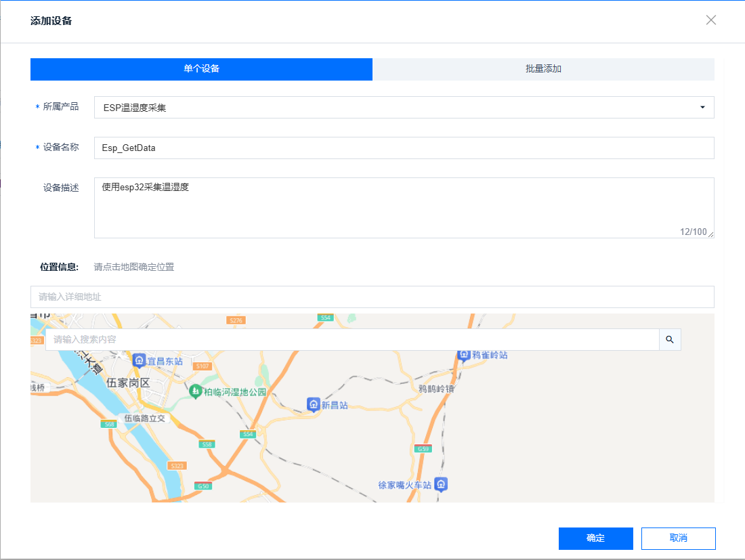Click the 取消 cancel button

(678, 538)
